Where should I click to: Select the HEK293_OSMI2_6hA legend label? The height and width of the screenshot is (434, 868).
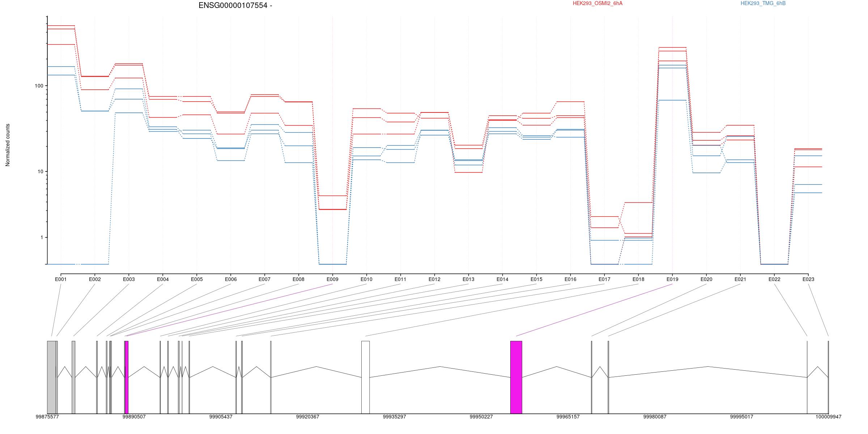(597, 3)
